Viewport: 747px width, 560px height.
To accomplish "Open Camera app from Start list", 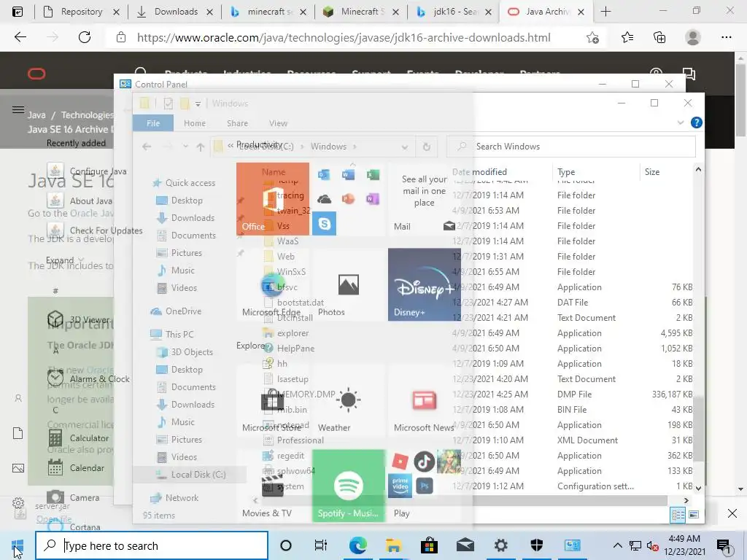I will [74, 497].
